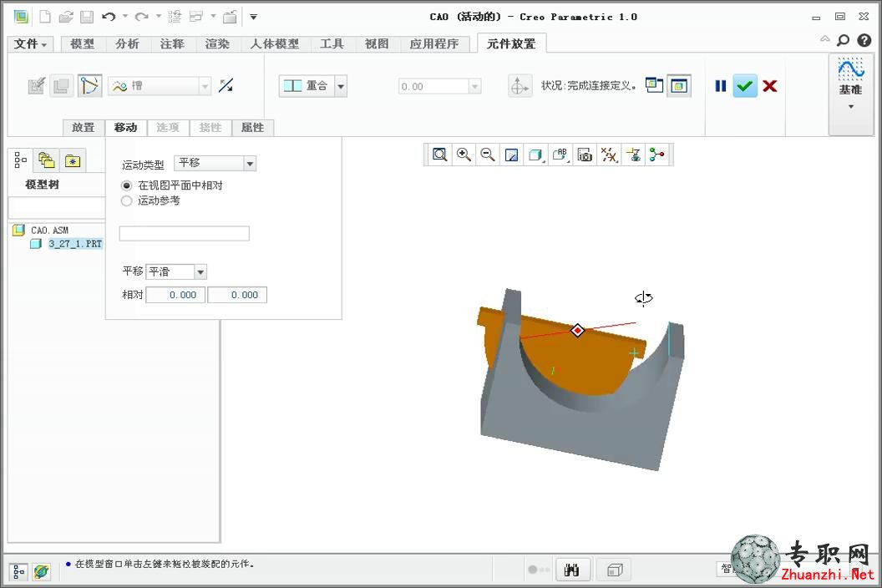Undo the last action
The image size is (882, 588).
[109, 17]
